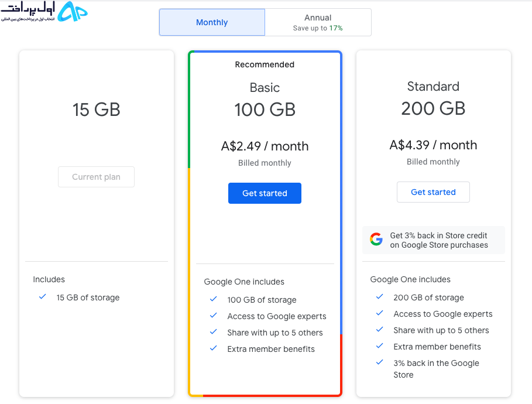The width and height of the screenshot is (532, 404).
Task: Click the 'A$2.49 / month' price
Action: point(265,146)
